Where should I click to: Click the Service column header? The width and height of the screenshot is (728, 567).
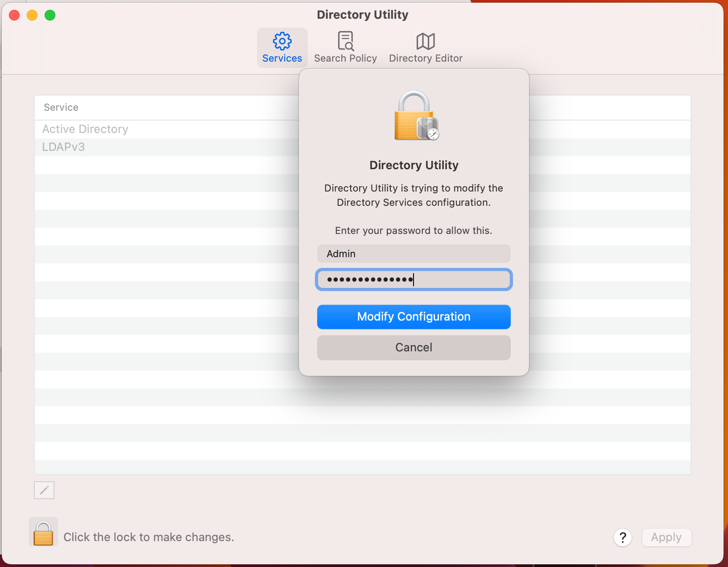point(362,108)
